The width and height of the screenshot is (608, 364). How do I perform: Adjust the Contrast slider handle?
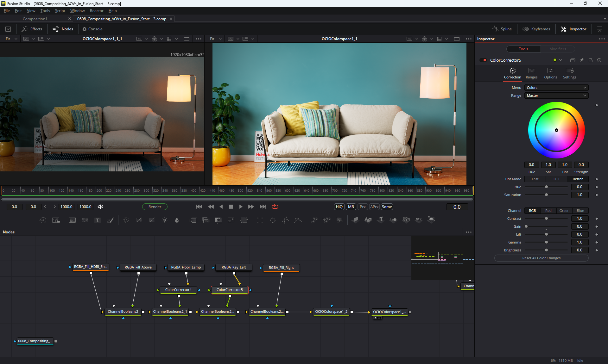[546, 219]
